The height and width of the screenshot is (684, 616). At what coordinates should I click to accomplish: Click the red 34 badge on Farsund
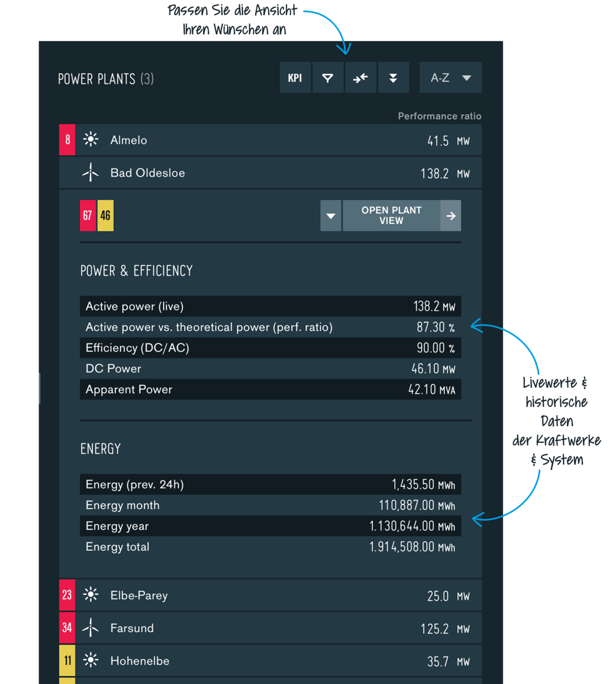coord(67,628)
